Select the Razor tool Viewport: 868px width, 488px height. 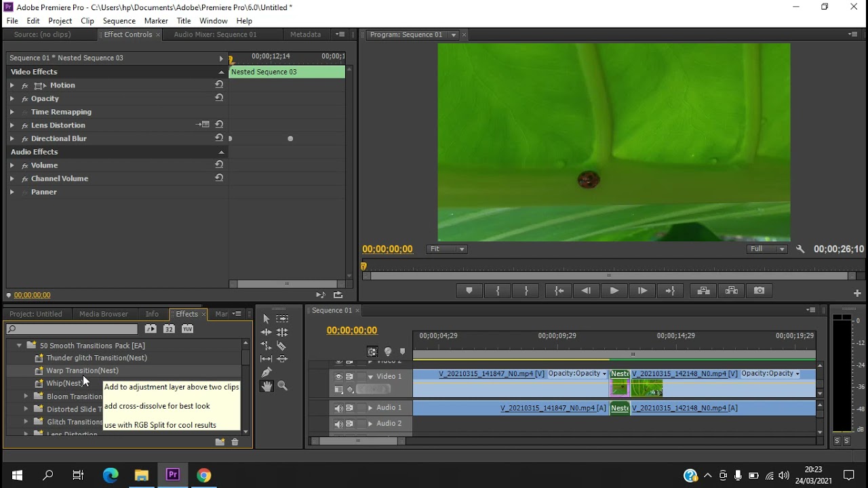(282, 346)
